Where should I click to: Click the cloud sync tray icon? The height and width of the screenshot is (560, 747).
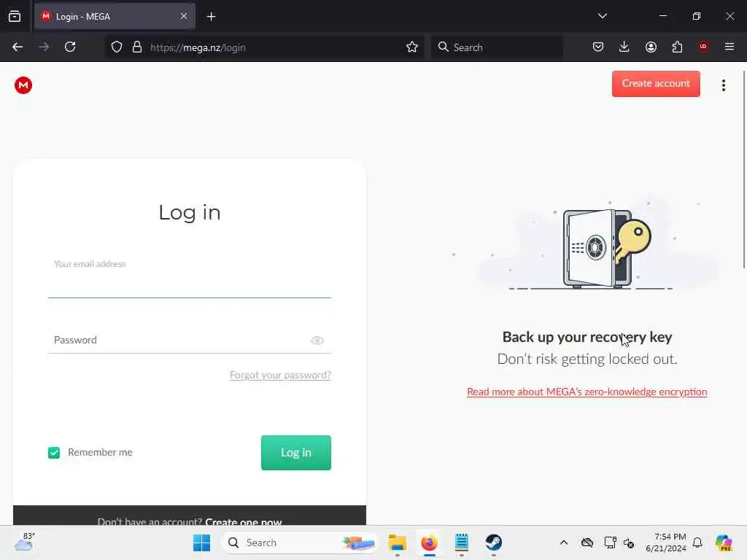pyautogui.click(x=587, y=542)
